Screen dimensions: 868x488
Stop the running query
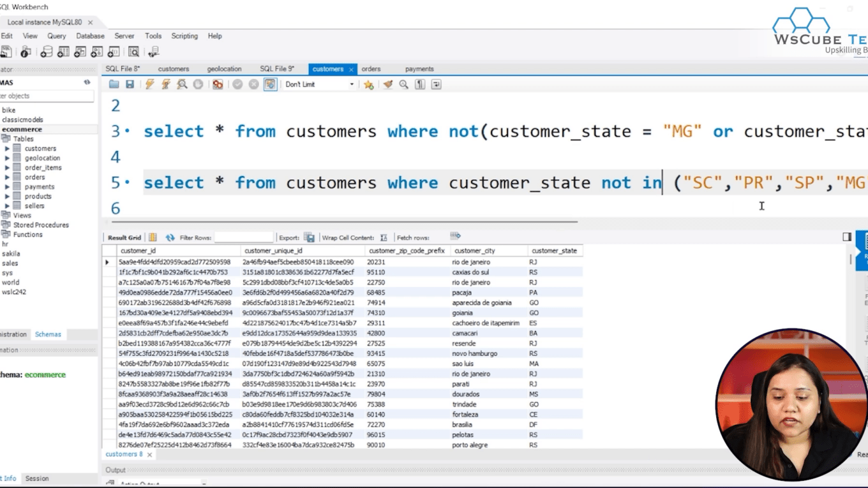click(198, 84)
